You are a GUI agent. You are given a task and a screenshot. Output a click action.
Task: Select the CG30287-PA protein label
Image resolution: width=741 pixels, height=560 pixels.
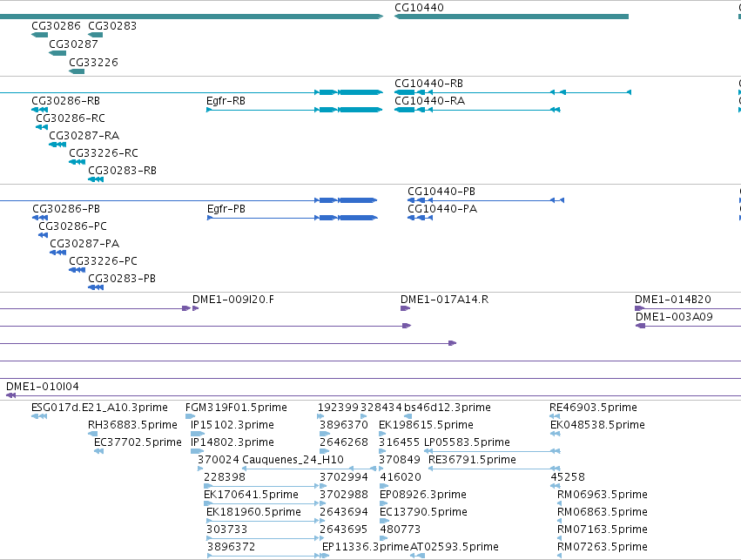[x=84, y=245]
